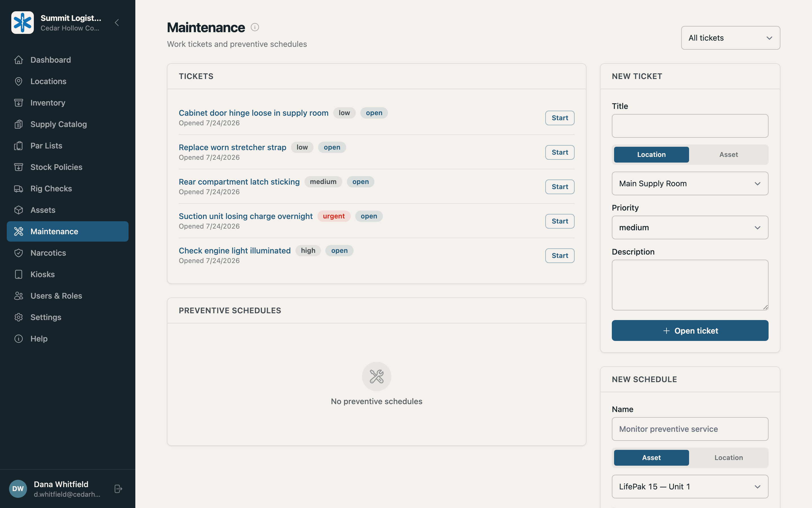Viewport: 812px width, 508px height.
Task: Open Replace worn stretcher strap ticket link
Action: pos(232,148)
